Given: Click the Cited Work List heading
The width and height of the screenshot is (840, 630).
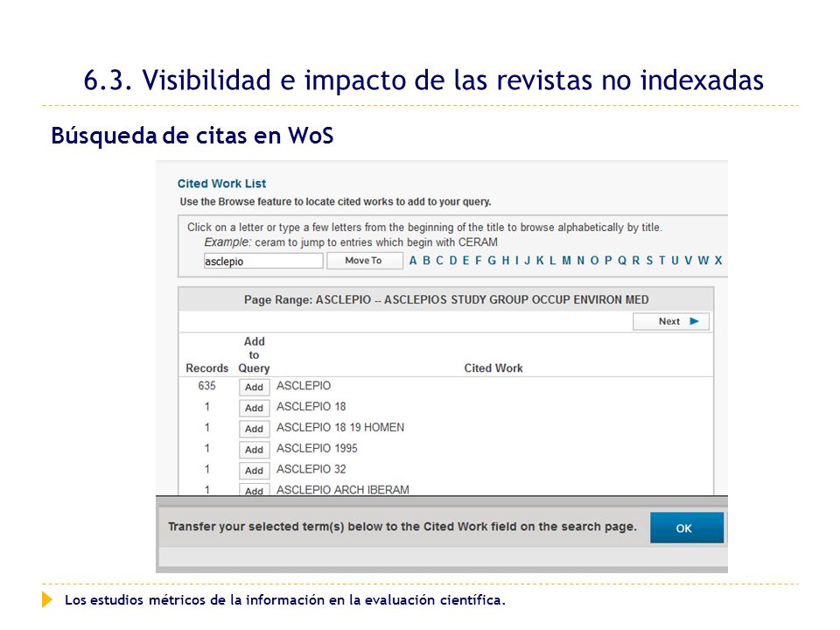Looking at the screenshot, I should coord(221,184).
